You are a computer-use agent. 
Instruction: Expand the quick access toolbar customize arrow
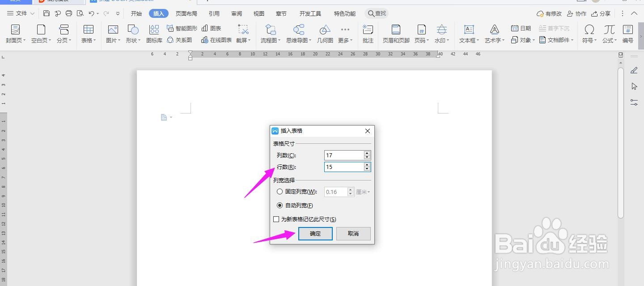(x=118, y=13)
